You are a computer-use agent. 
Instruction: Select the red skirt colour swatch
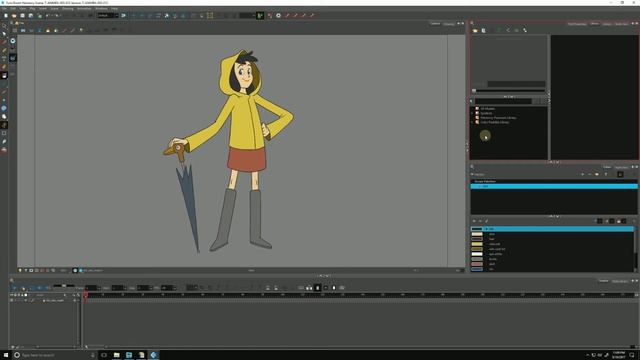click(477, 264)
